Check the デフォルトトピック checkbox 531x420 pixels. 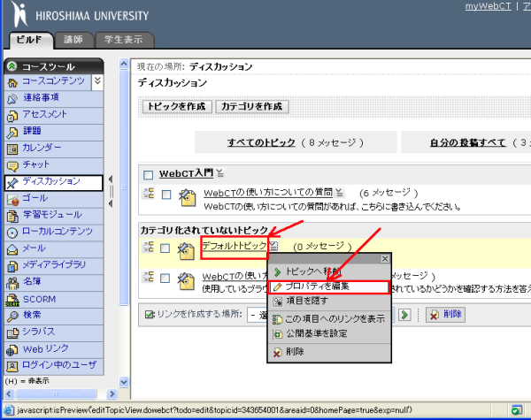coord(165,248)
